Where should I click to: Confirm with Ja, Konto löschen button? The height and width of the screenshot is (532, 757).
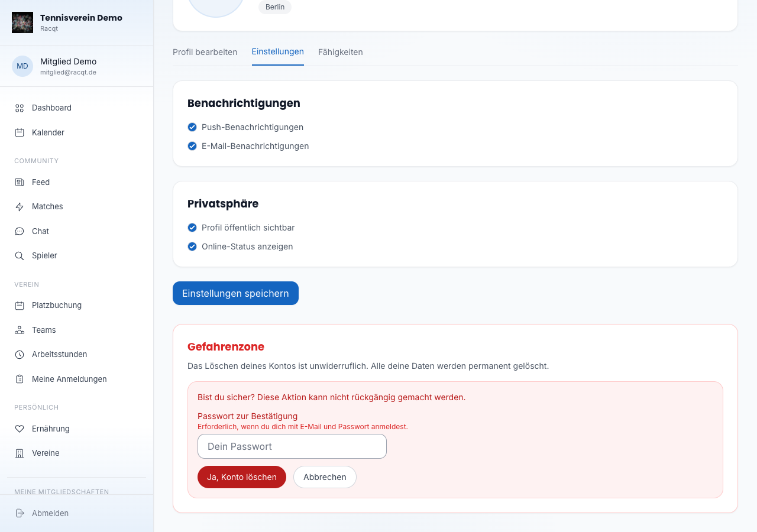coord(242,477)
